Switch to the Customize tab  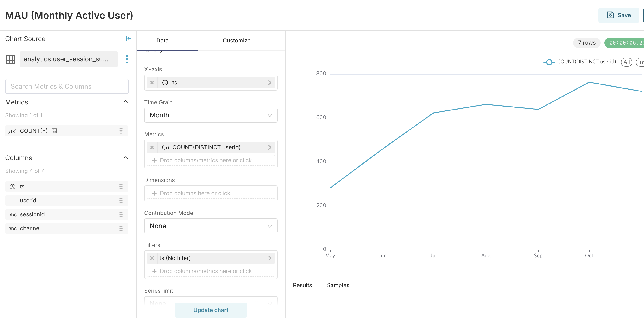pyautogui.click(x=236, y=41)
